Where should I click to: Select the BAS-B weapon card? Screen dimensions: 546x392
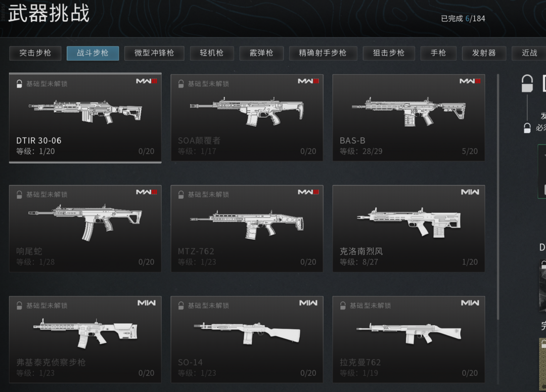pos(408,117)
